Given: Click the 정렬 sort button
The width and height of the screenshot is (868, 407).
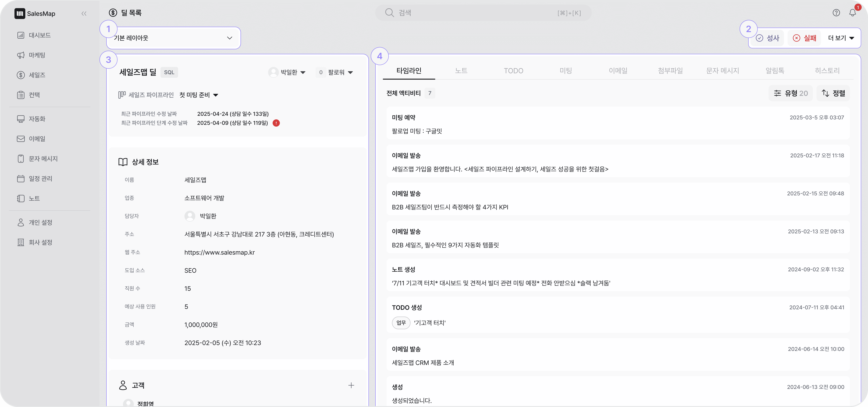Looking at the screenshot, I should [833, 93].
